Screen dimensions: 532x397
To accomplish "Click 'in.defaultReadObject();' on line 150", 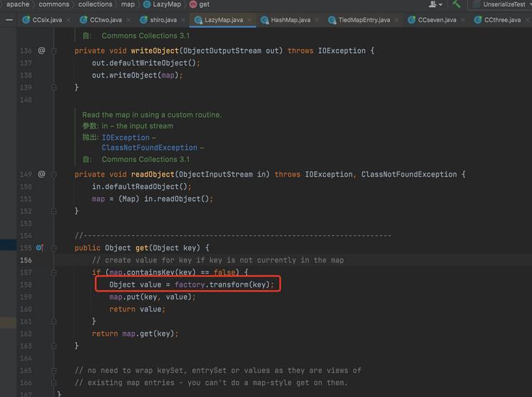I will point(141,187).
